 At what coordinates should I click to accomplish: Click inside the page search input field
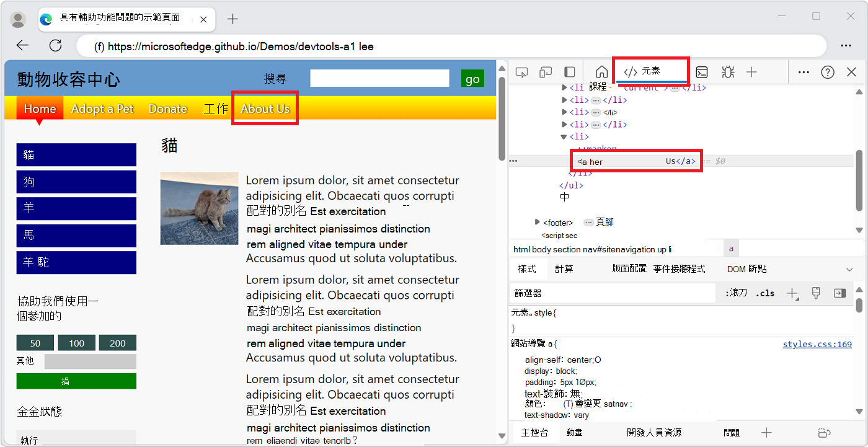[x=379, y=77]
